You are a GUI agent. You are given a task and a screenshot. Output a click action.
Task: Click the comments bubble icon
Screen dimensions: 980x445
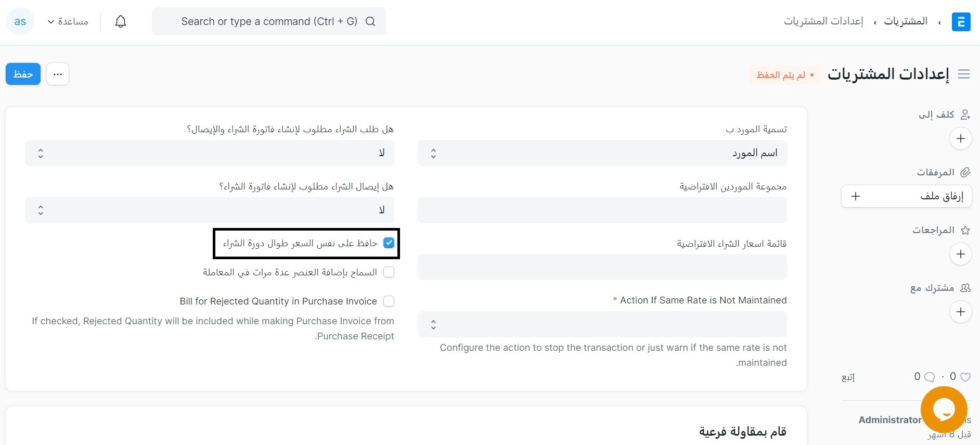930,377
